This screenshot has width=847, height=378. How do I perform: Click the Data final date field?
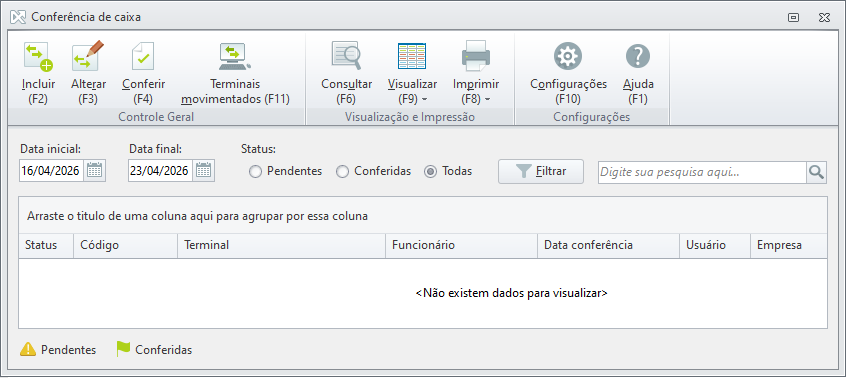tap(160, 171)
